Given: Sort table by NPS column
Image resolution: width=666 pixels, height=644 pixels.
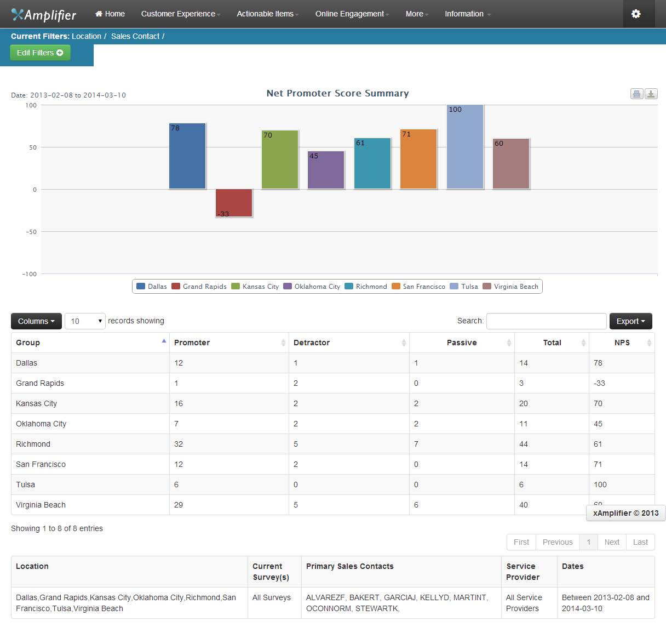Looking at the screenshot, I should coord(622,343).
